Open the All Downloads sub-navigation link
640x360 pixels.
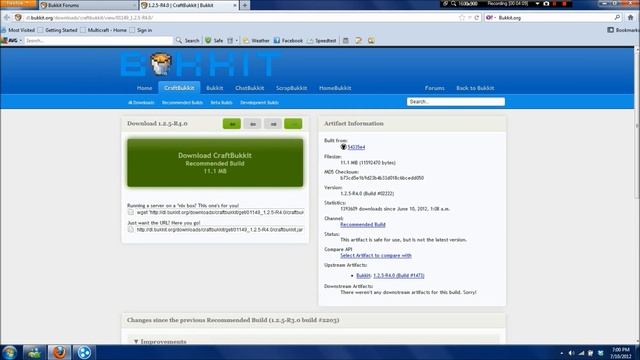(x=141, y=102)
